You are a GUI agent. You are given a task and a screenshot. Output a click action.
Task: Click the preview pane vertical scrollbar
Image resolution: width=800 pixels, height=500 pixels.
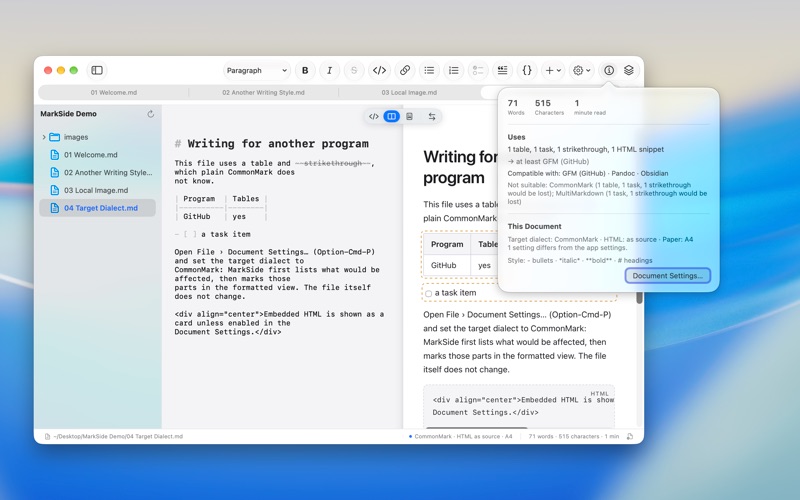(639, 297)
